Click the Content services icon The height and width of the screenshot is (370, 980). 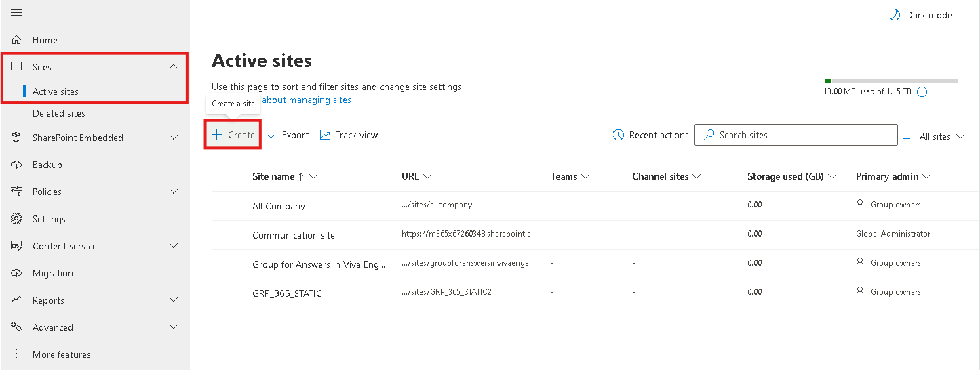[17, 246]
